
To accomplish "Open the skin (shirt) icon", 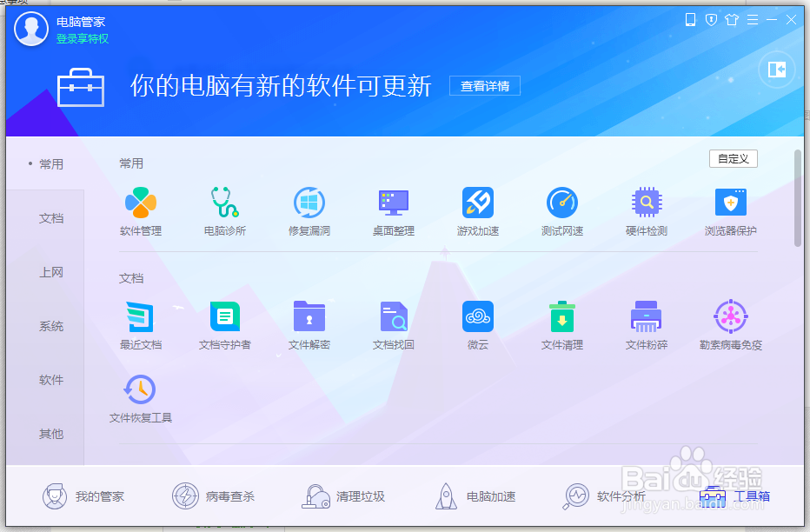I will (x=732, y=20).
